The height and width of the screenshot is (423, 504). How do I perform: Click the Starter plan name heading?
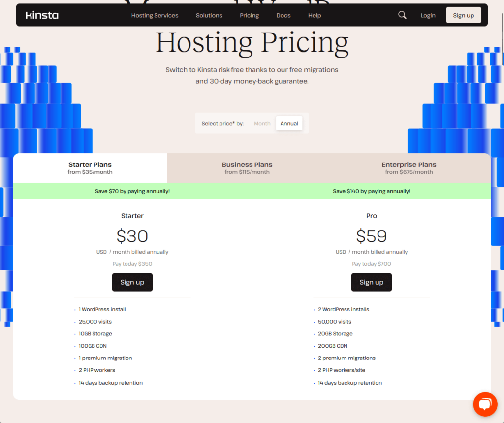(132, 216)
